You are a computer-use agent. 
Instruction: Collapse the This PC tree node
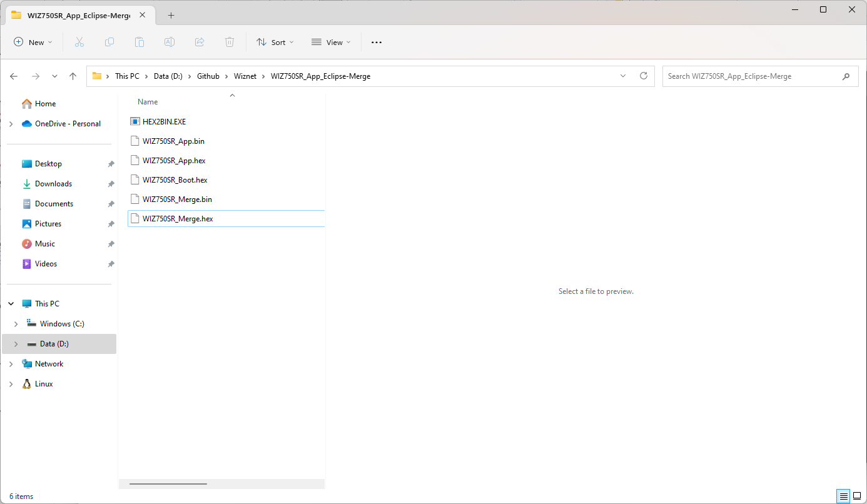pyautogui.click(x=11, y=304)
